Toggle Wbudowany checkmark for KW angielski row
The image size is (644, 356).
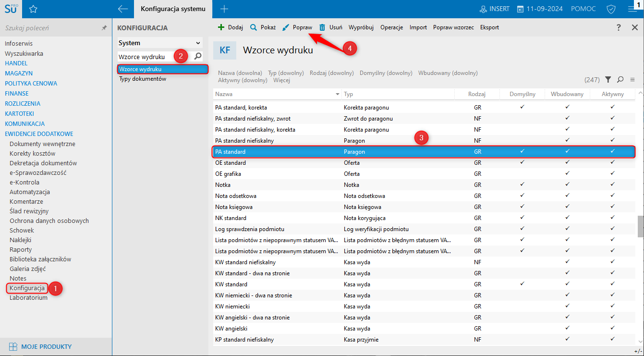pyautogui.click(x=567, y=328)
